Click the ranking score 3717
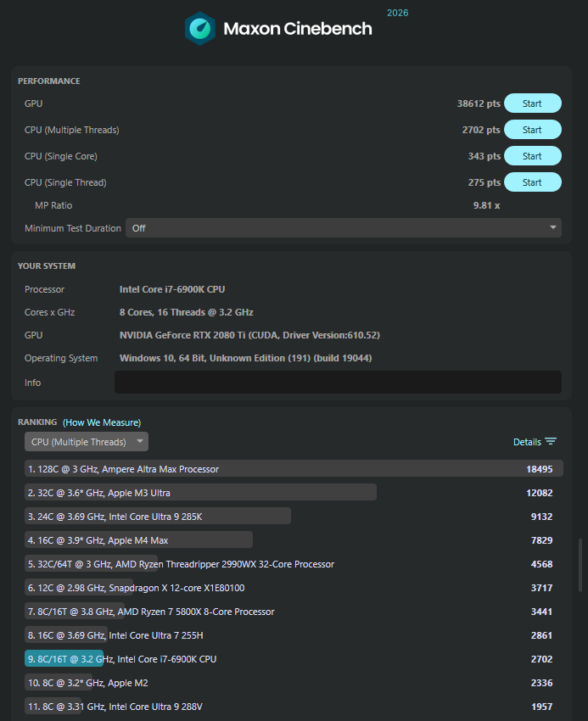Image resolution: width=588 pixels, height=721 pixels. click(541, 588)
